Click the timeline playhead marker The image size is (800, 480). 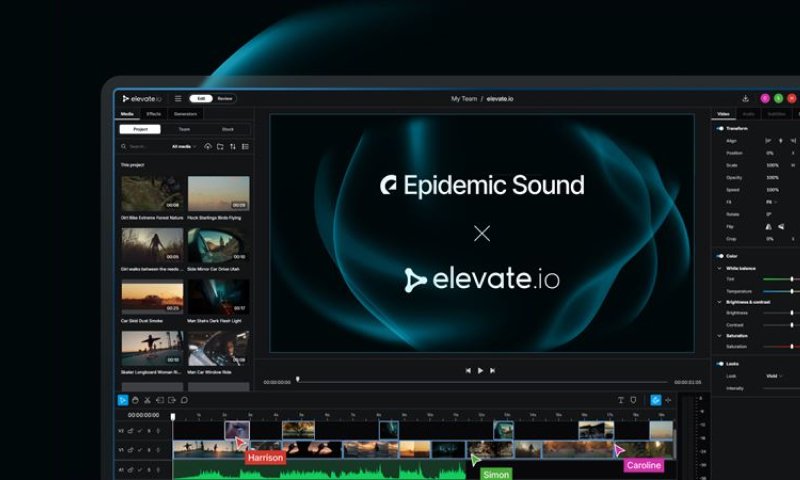click(173, 417)
